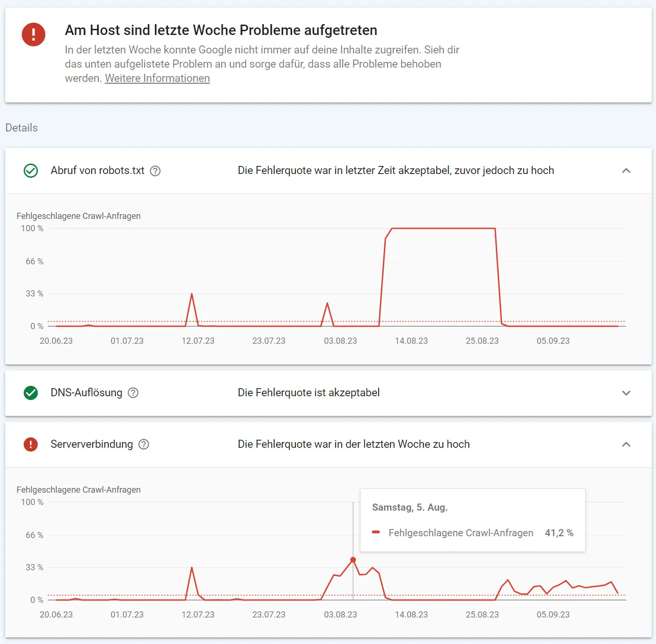Collapse the Abruf von robots.txt section
Image resolution: width=656 pixels, height=644 pixels.
pos(626,171)
